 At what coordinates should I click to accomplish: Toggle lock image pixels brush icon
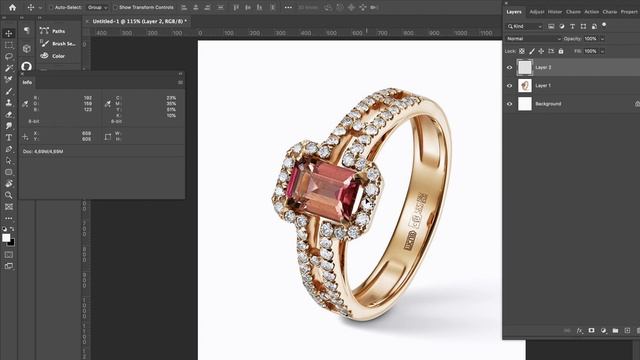tap(531, 51)
